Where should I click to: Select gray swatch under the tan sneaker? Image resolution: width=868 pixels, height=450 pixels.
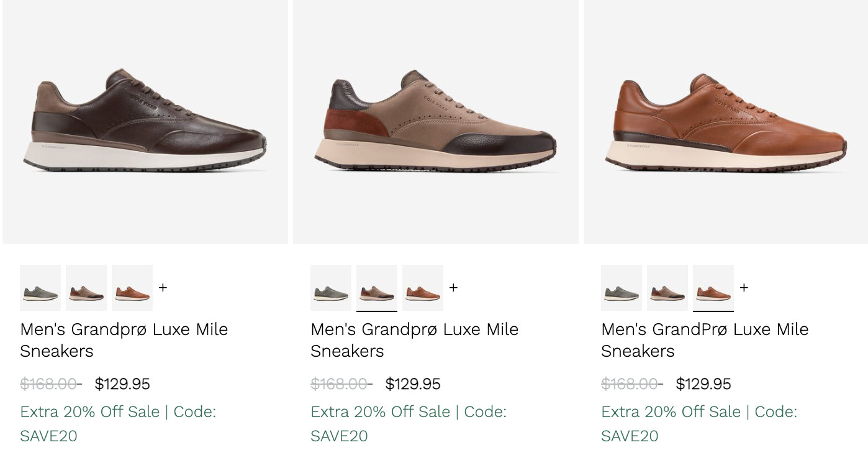622,288
